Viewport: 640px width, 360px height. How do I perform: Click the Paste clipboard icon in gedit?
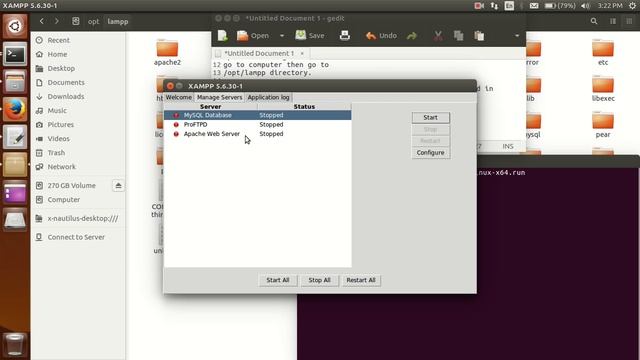pyautogui.click(x=479, y=36)
